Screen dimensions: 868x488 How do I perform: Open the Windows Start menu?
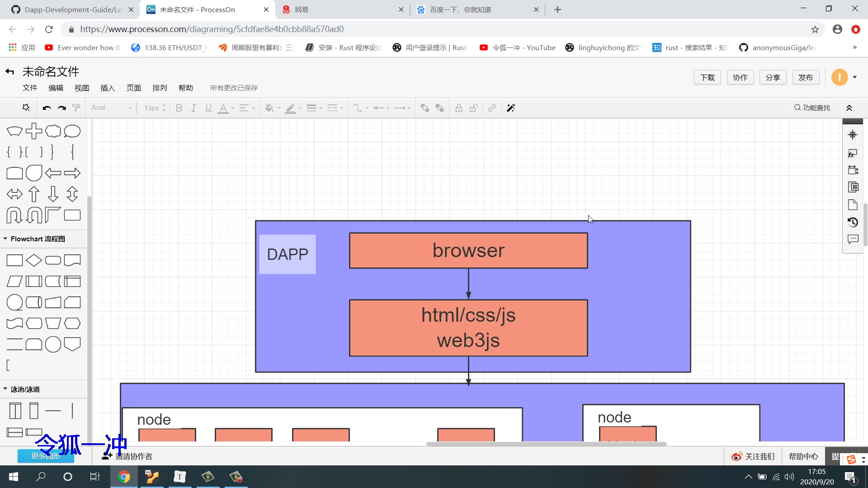pyautogui.click(x=14, y=477)
